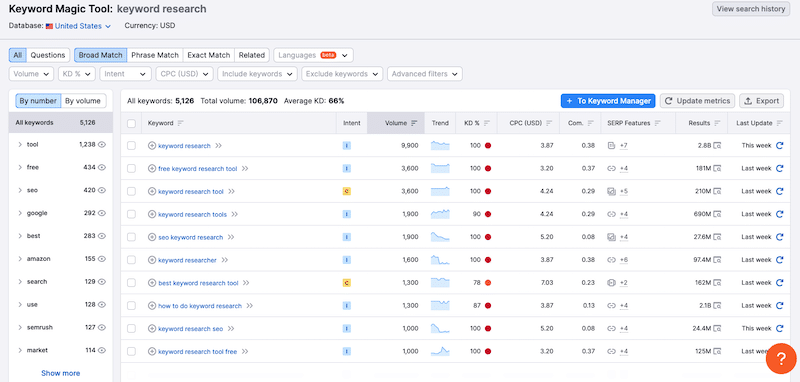Viewport: 800px width, 382px height.
Task: Open double-arrow next to 'seo keyword research'
Action: pos(231,237)
